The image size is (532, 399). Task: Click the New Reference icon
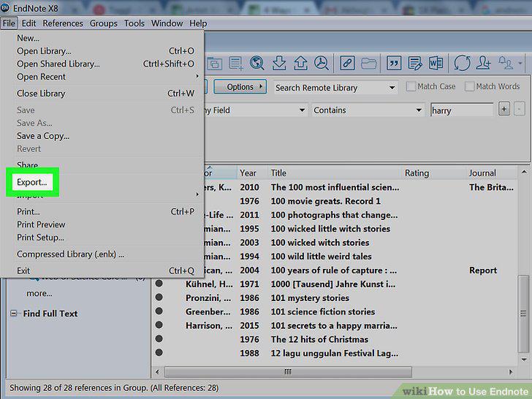tap(236, 63)
